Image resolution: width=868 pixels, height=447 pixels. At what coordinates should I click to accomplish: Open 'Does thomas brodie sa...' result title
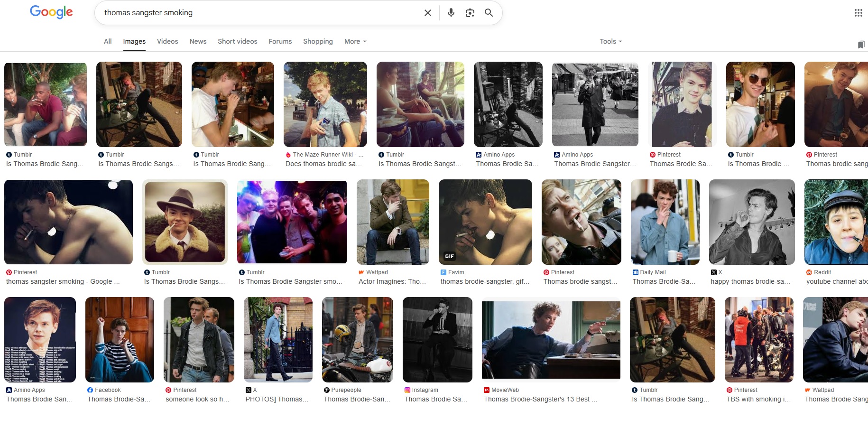click(x=323, y=164)
